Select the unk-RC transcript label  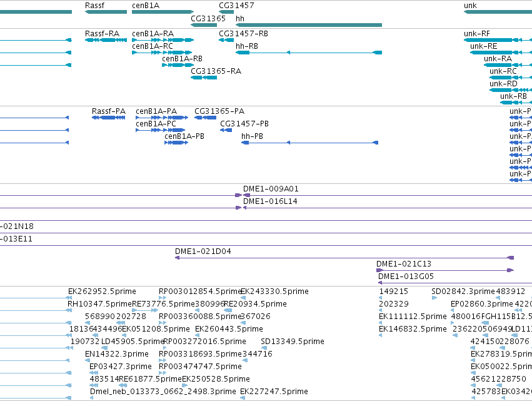tap(503, 72)
